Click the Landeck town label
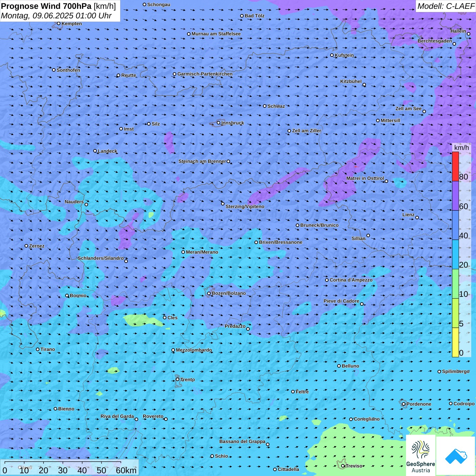 (107, 151)
